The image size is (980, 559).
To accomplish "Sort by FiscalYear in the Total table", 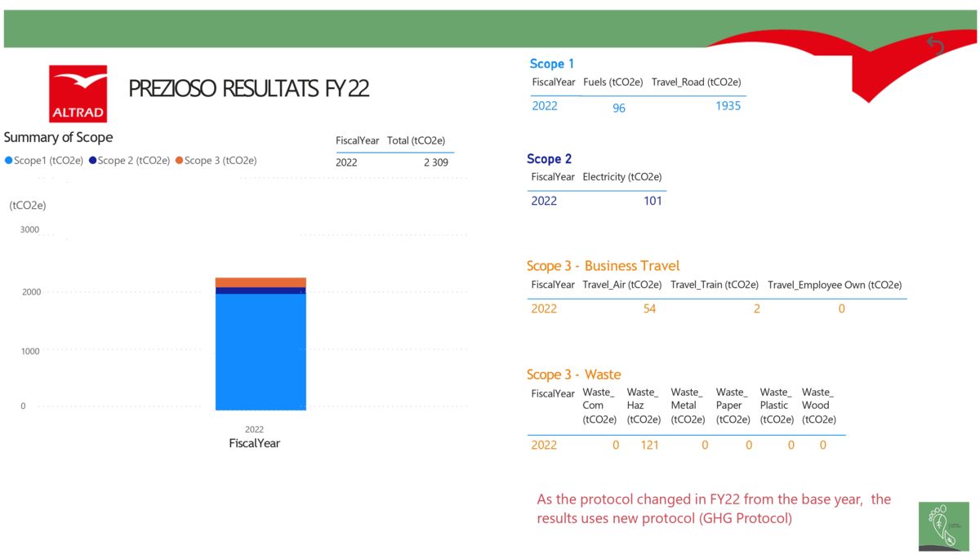I will coord(358,140).
